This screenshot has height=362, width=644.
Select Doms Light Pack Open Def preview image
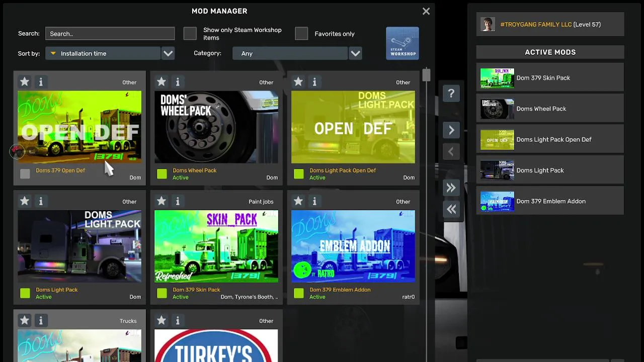coord(353,127)
